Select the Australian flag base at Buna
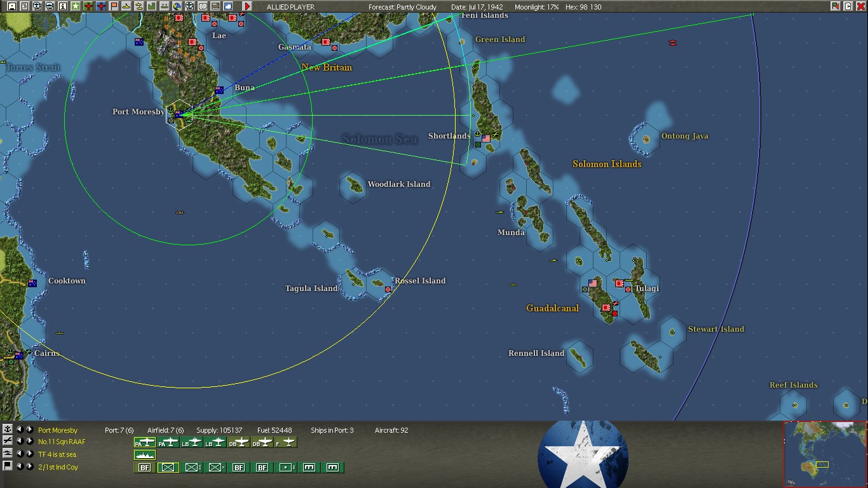868x488 pixels. coord(219,90)
